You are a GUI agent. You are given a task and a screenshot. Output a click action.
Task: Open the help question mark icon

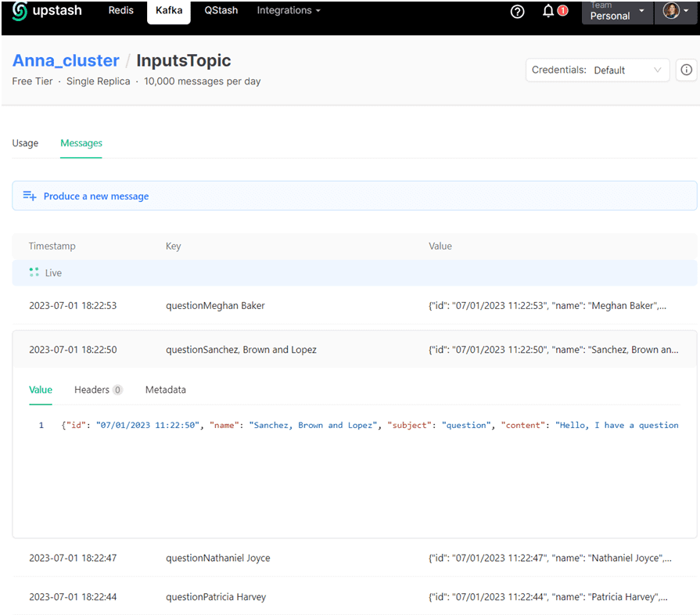517,12
